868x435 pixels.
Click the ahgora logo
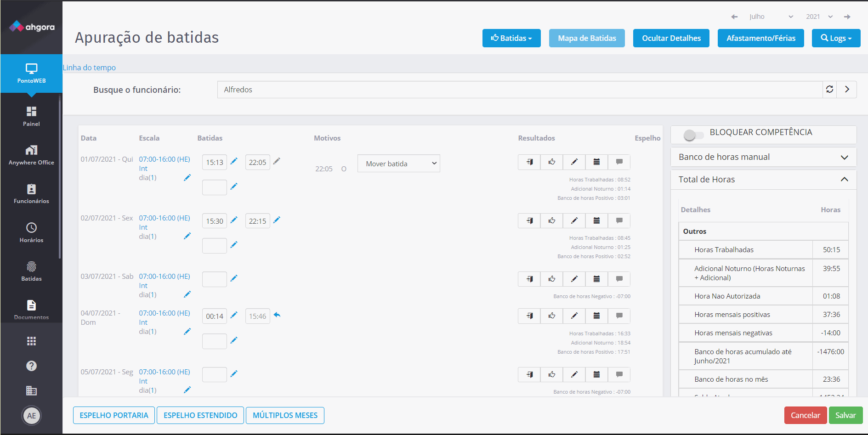coord(32,27)
